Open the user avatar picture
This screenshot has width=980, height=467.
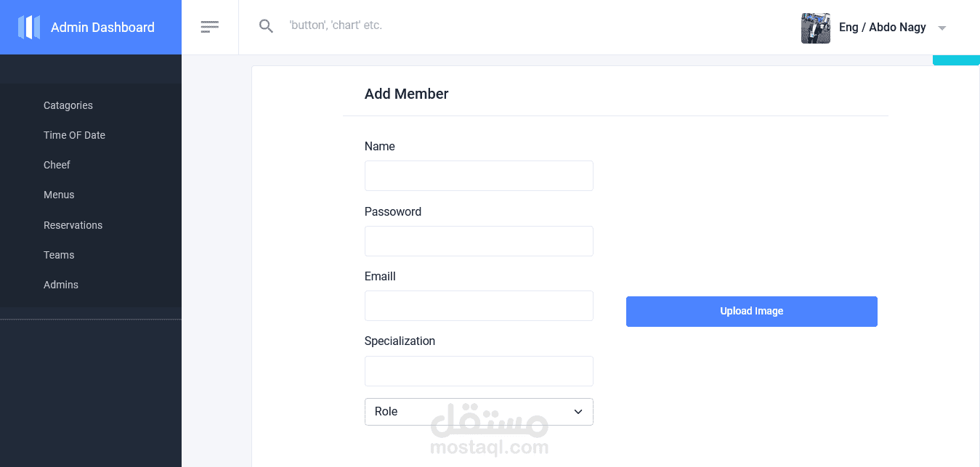[x=816, y=28]
